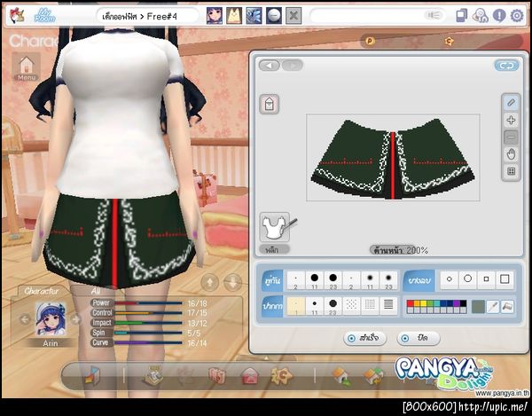Switch to the ทู่กัน brush tab
Screen dimensions: 532x416
pyautogui.click(x=272, y=280)
